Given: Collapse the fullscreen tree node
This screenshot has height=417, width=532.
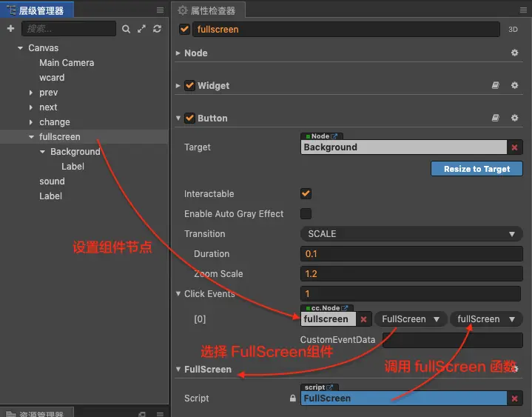Looking at the screenshot, I should [31, 137].
